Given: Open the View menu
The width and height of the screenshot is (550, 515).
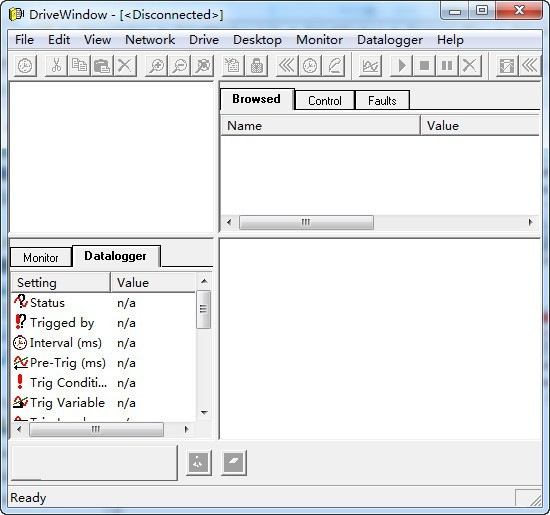Looking at the screenshot, I should (x=97, y=40).
